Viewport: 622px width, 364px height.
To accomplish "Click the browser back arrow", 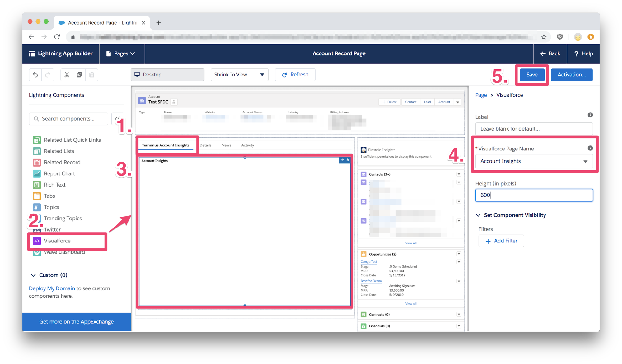I will (x=31, y=37).
